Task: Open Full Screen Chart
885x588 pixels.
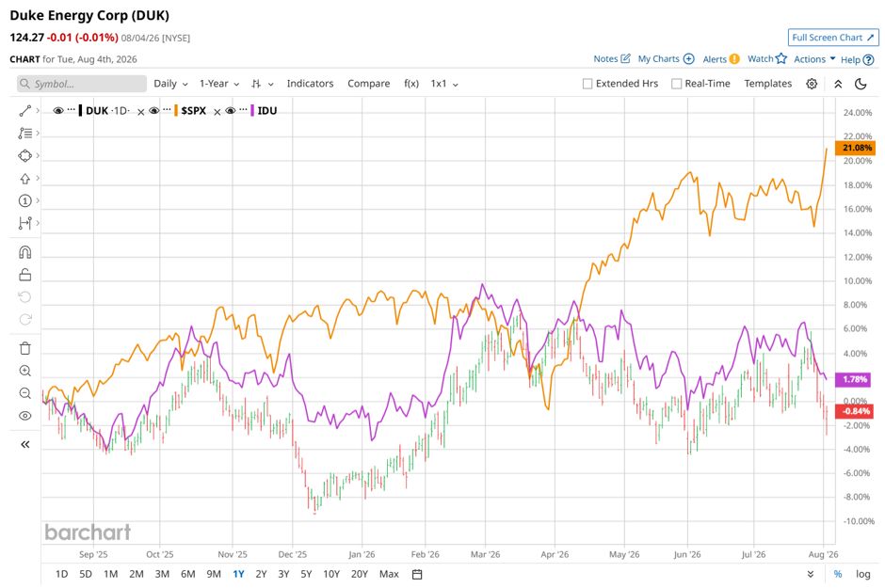Action: click(x=833, y=38)
